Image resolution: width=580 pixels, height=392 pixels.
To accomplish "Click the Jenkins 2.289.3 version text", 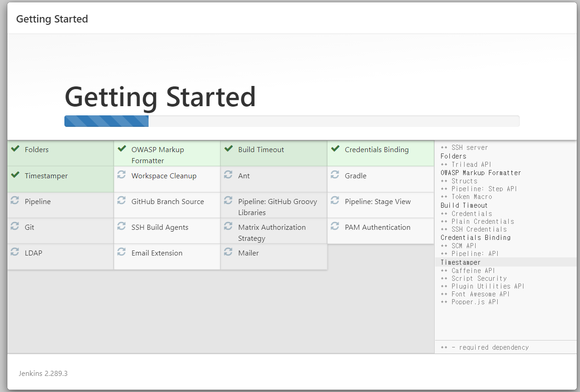I will point(43,373).
